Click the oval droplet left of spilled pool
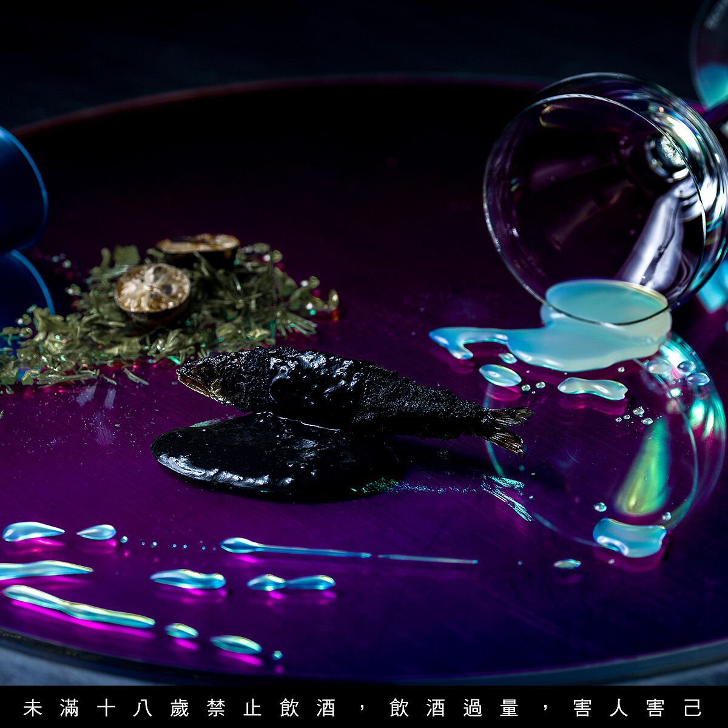 [500, 376]
